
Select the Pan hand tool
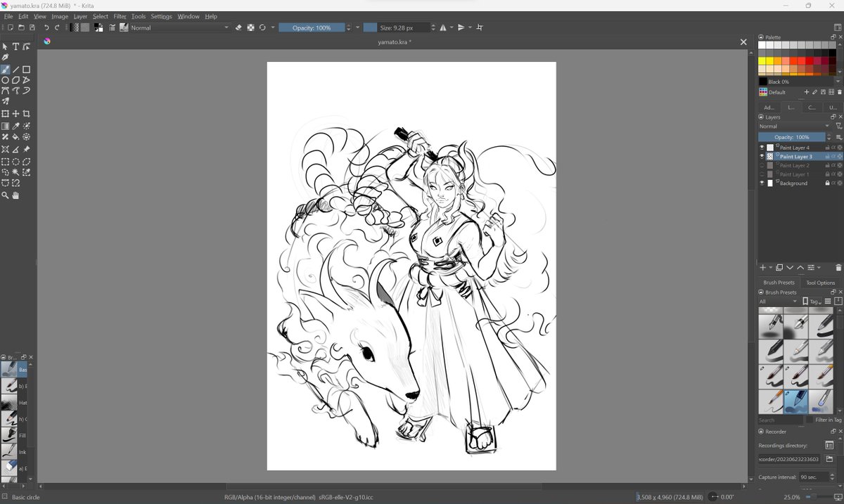(15, 195)
